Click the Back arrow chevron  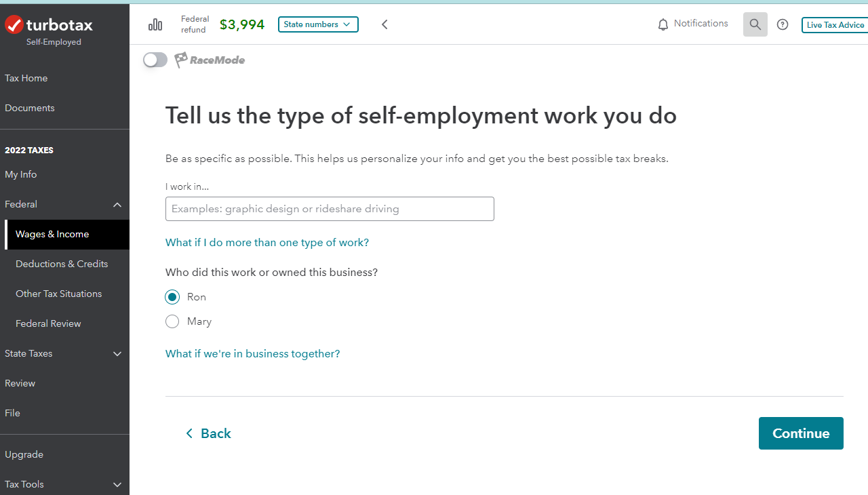coord(189,433)
